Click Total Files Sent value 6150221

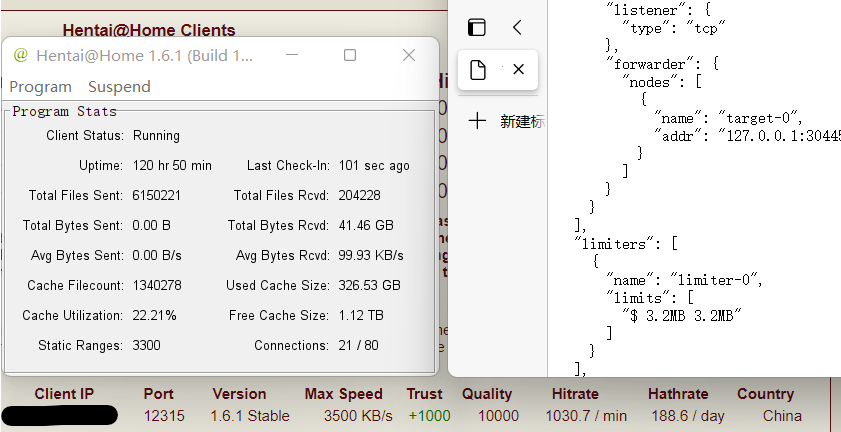[x=157, y=196]
